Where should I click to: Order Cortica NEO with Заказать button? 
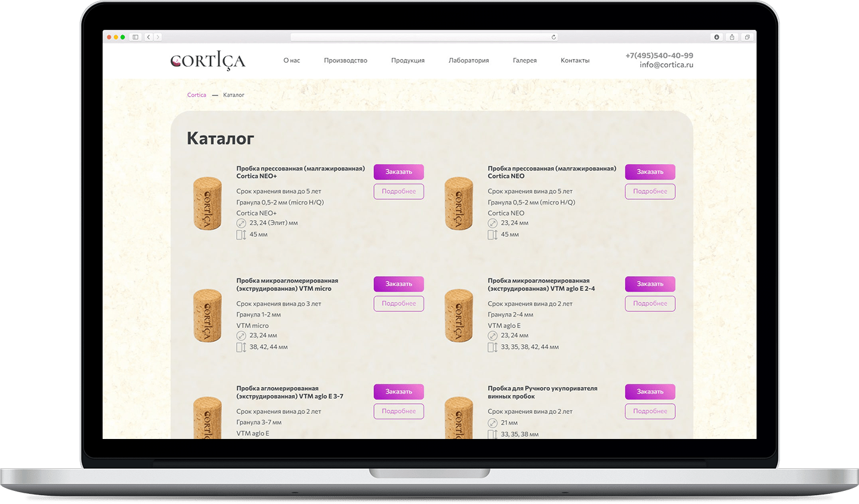click(x=650, y=172)
